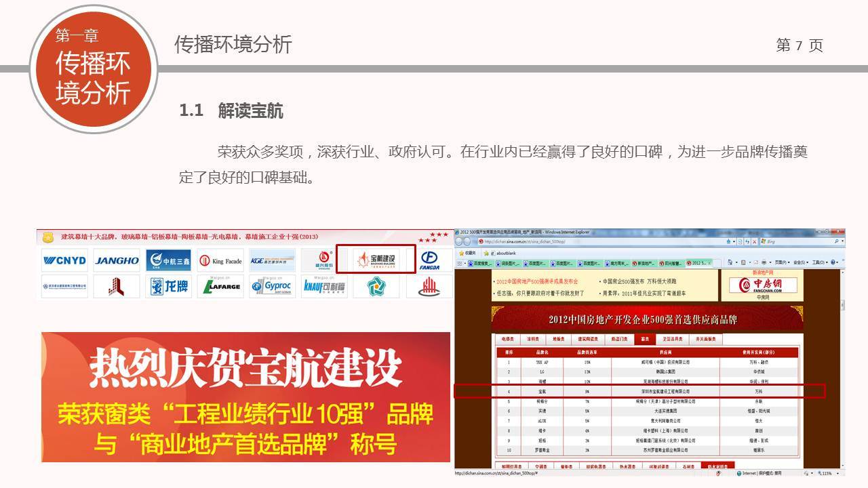Click the 热烈庆贺宝航建设 banner image
Screen dimensions: 868x488
pos(245,397)
